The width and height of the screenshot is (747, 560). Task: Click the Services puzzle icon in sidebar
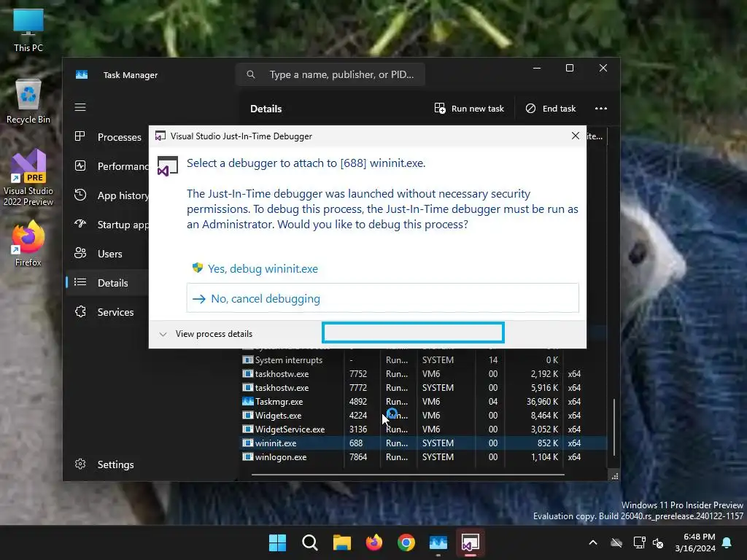click(x=80, y=311)
